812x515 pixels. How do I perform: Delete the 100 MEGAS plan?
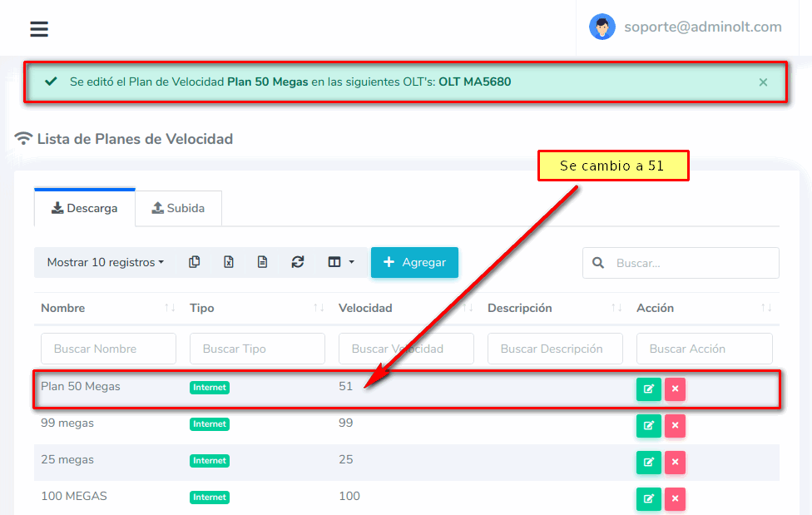[x=675, y=498]
